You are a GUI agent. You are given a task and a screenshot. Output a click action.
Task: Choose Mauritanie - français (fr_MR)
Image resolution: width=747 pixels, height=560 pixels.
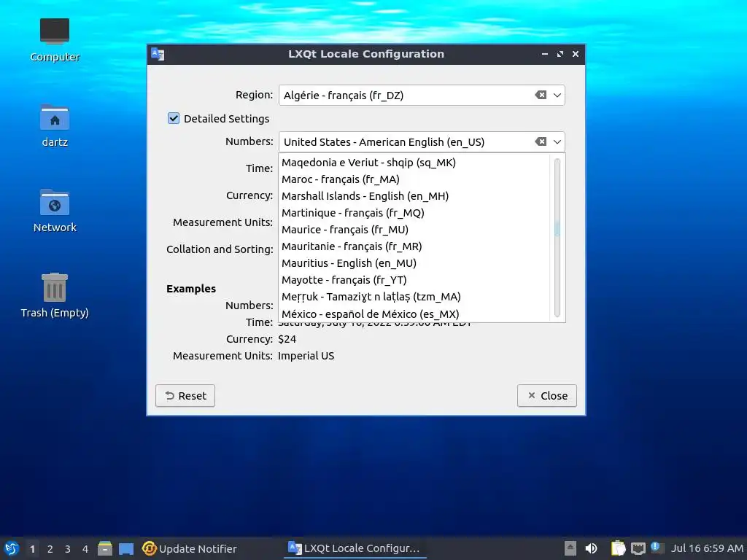(415, 246)
